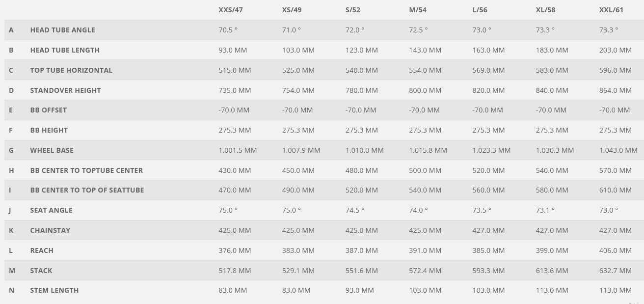
Task: Click the 1,043.0 MM wheel base value
Action: click(618, 150)
